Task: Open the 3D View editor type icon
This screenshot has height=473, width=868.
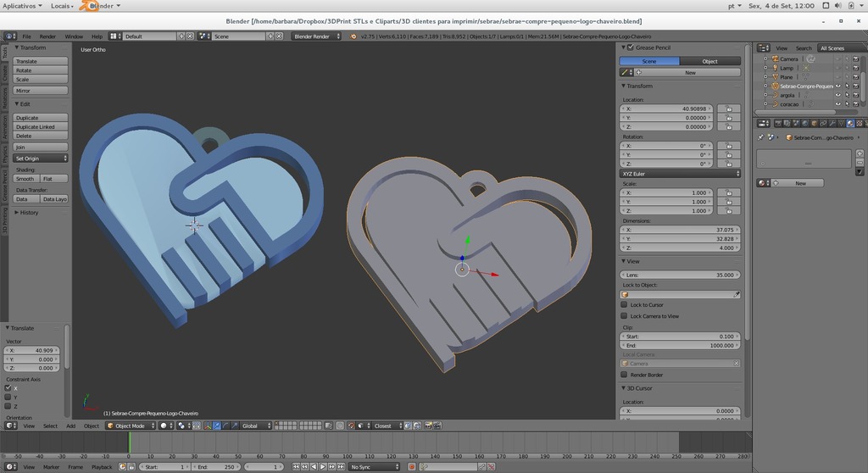Action: (x=11, y=426)
